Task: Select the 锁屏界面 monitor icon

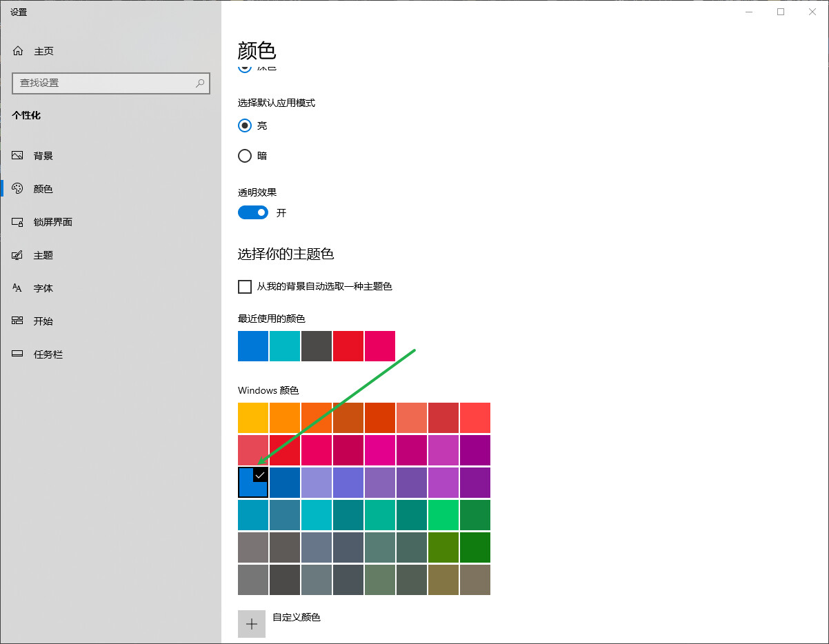Action: [x=18, y=222]
